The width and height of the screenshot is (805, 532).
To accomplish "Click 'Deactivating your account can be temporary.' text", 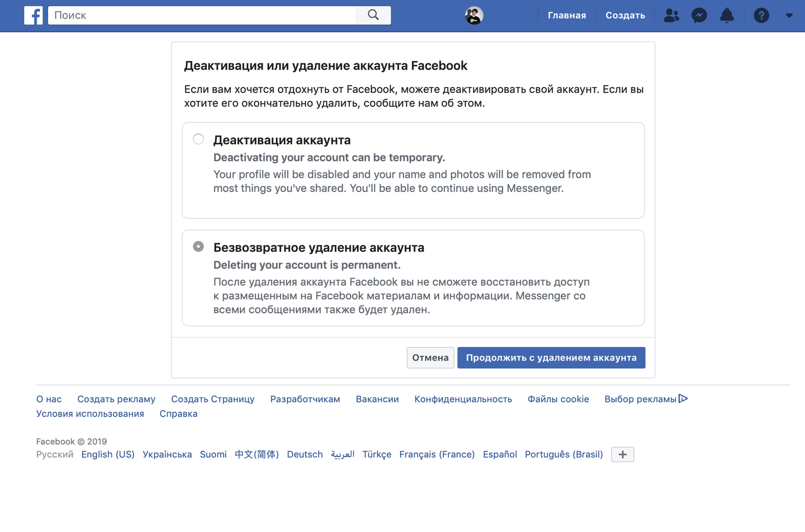I will (x=329, y=157).
